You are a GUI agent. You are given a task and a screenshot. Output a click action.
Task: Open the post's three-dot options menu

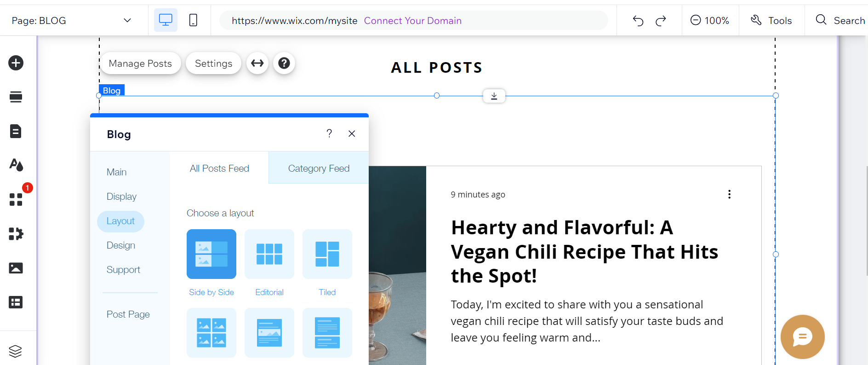pos(729,194)
